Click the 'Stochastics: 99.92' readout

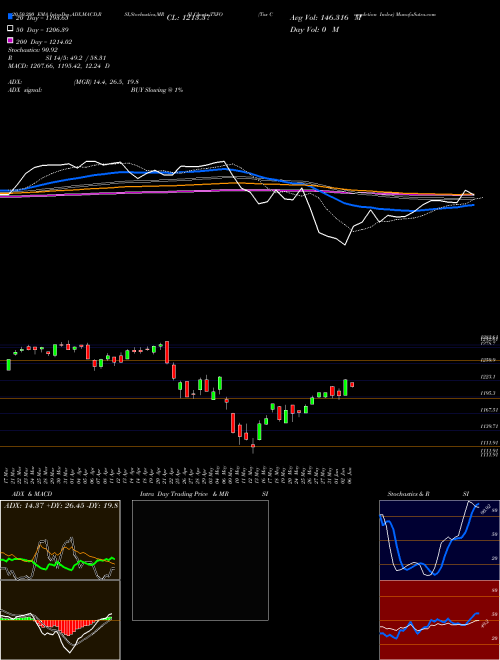point(33,50)
